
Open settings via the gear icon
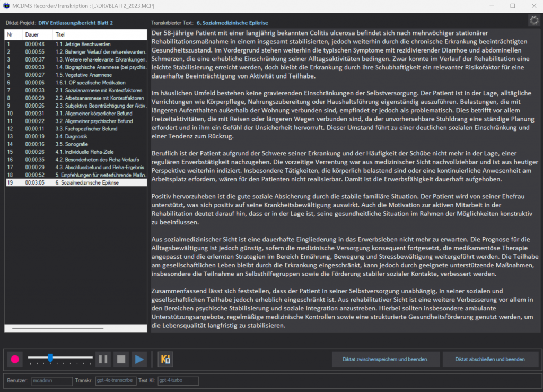(x=533, y=21)
